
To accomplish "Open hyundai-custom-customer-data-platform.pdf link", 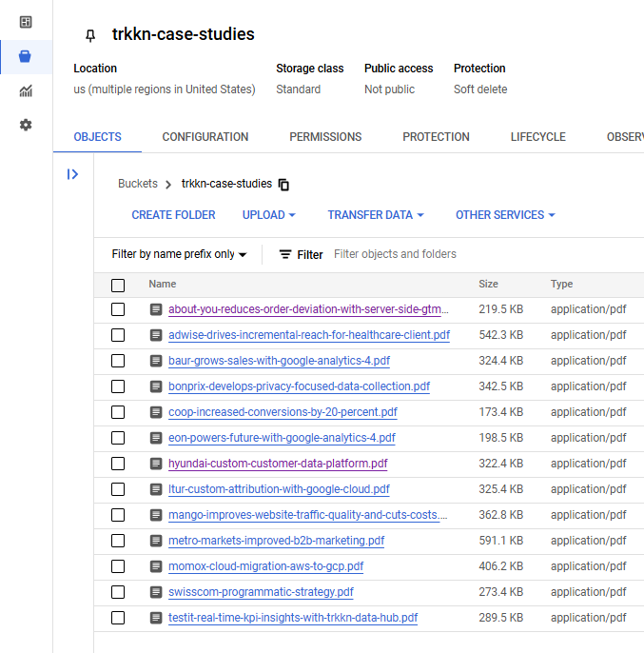I will (x=278, y=464).
